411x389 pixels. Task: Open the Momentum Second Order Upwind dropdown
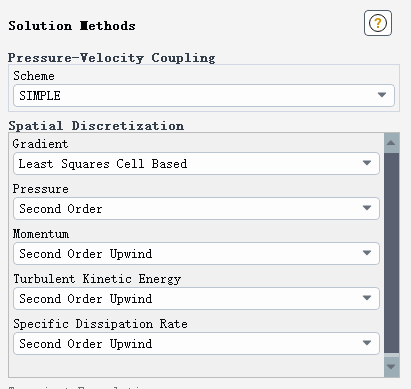click(x=196, y=253)
